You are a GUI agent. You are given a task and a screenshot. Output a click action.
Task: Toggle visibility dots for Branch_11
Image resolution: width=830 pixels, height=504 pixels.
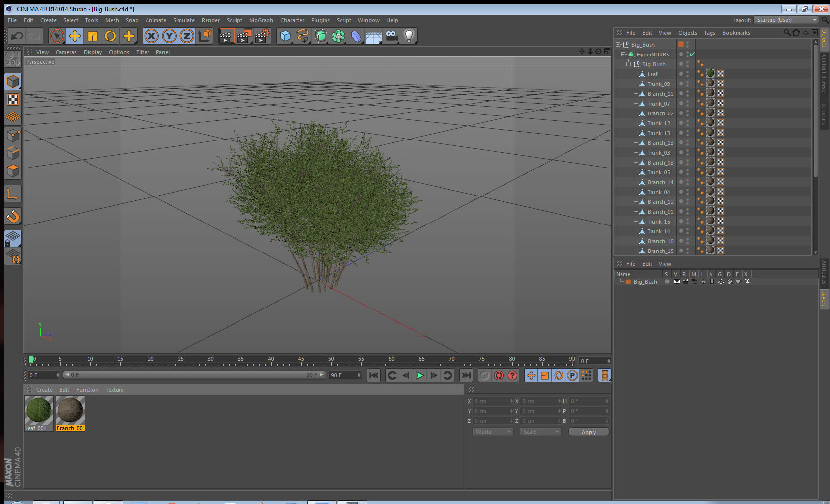687,93
